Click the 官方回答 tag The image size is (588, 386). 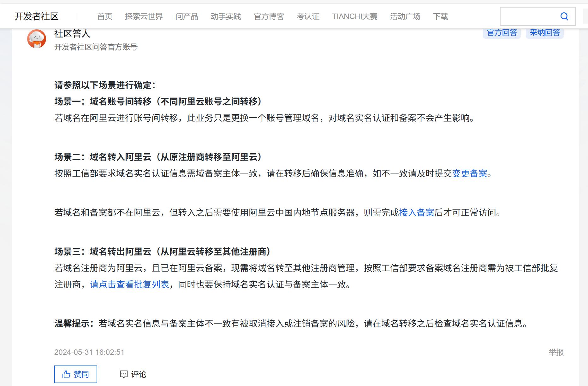(502, 33)
